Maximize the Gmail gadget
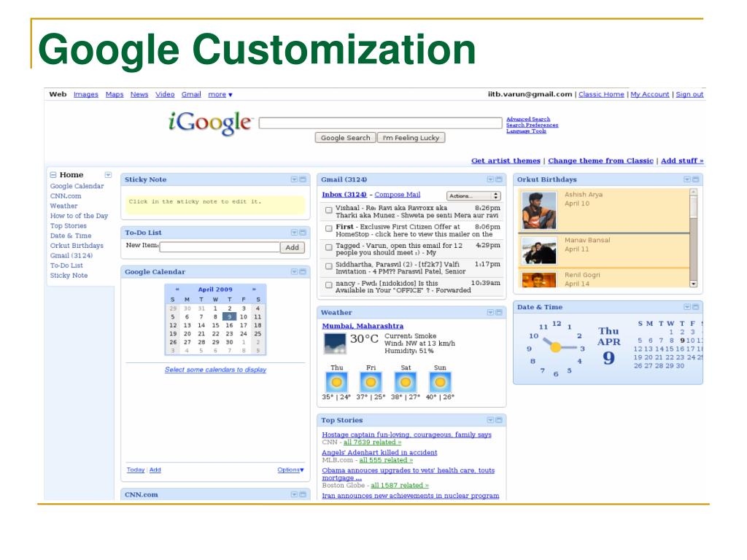Screen dimensions: 747x560 tap(499, 179)
